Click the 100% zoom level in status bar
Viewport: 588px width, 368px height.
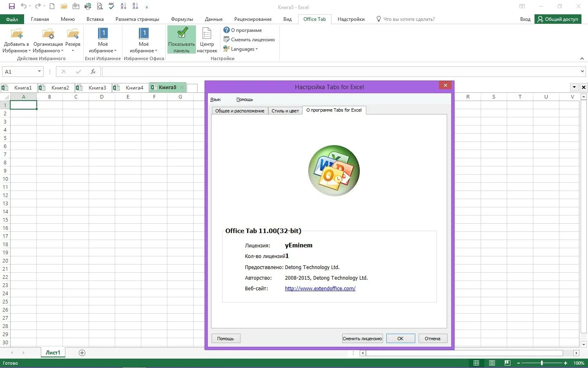(579, 363)
